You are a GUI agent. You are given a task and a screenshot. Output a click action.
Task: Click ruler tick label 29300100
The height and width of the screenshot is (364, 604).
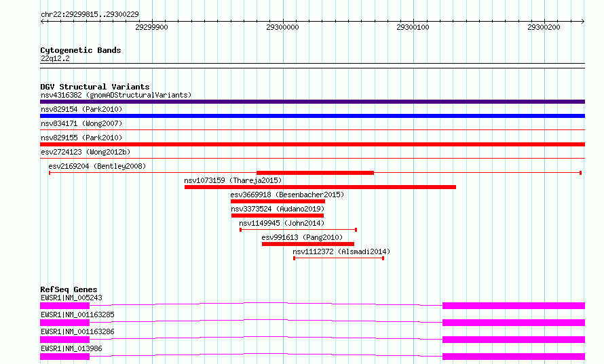[x=413, y=27]
